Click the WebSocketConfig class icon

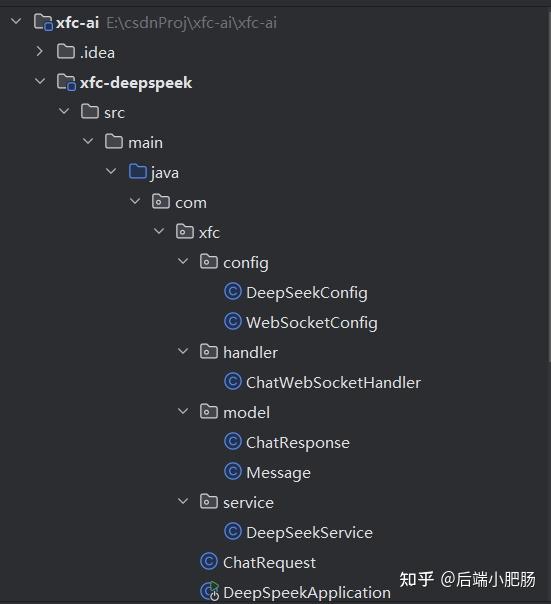[x=233, y=322]
